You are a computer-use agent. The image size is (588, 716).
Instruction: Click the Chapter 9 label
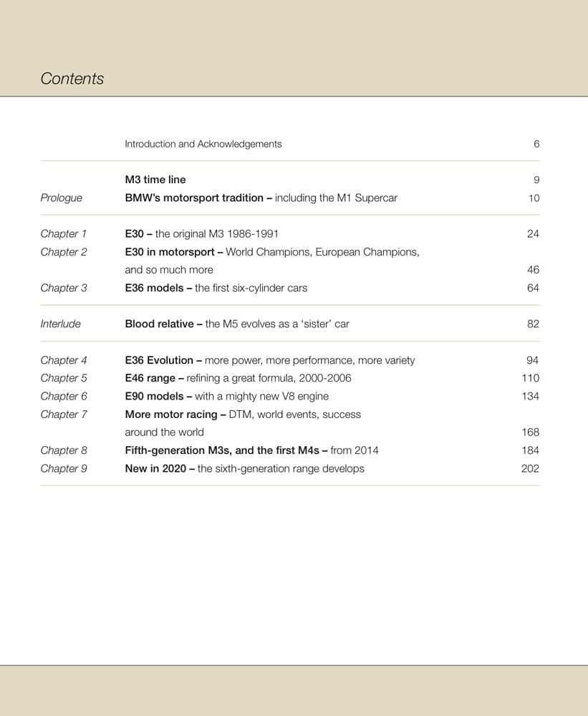click(64, 468)
